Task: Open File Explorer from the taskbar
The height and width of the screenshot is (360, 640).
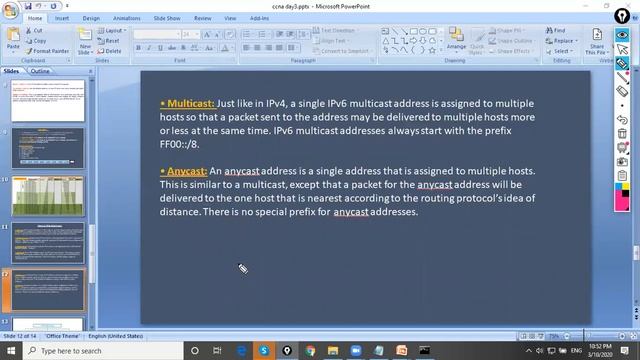Action: pos(333,351)
